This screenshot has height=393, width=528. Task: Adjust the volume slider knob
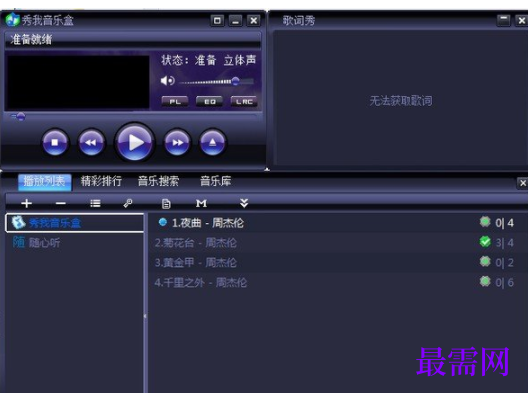click(235, 81)
